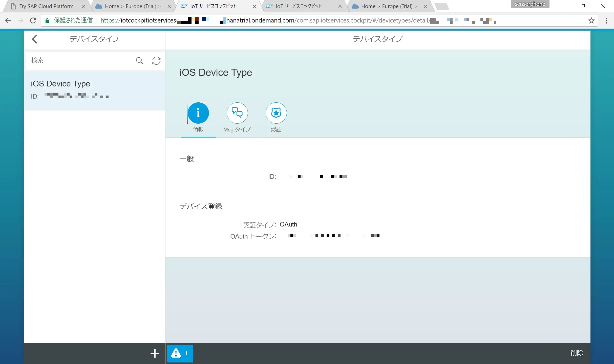Screen dimensions: 614x364
Task: Bookmark this page with the star icon
Action: click(x=591, y=20)
